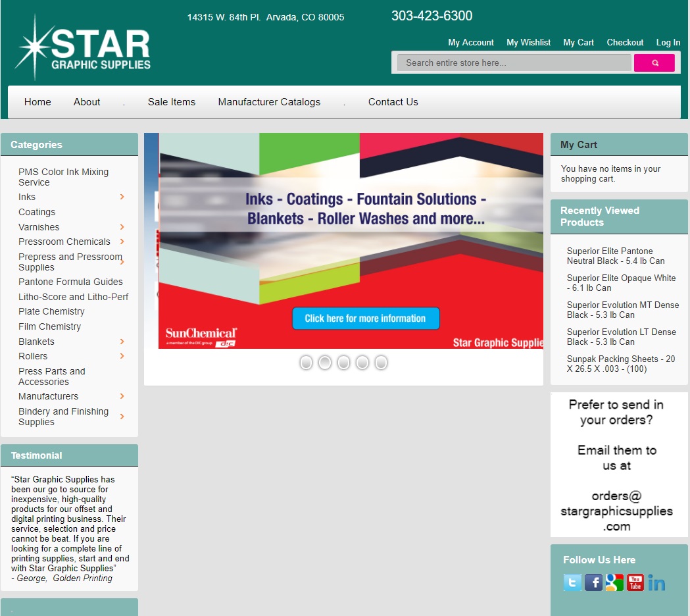Image resolution: width=690 pixels, height=616 pixels.
Task: Expand the Inks category arrow
Action: (122, 197)
